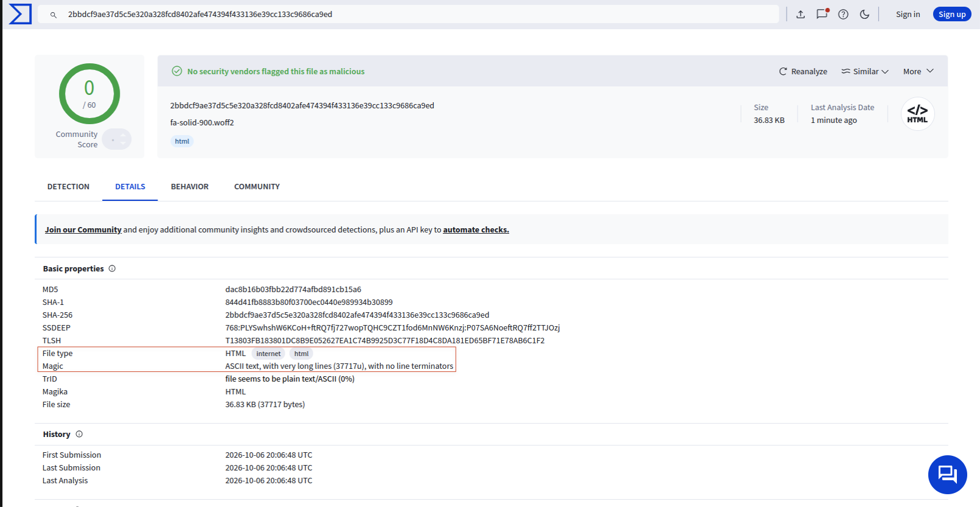Screen dimensions: 980x507
Task: Follow the automate checks link
Action: pos(476,229)
